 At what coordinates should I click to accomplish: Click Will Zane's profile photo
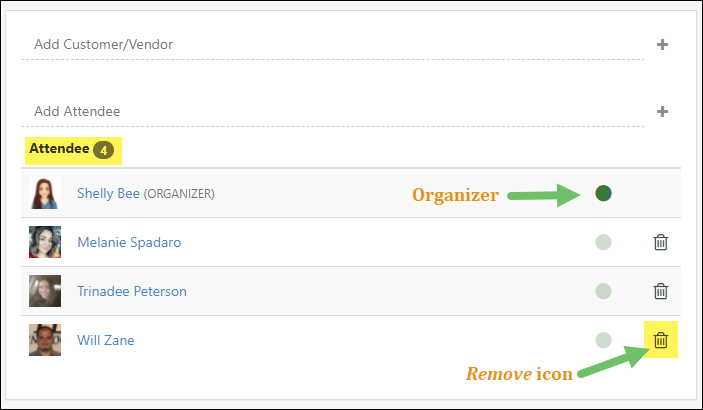point(45,340)
